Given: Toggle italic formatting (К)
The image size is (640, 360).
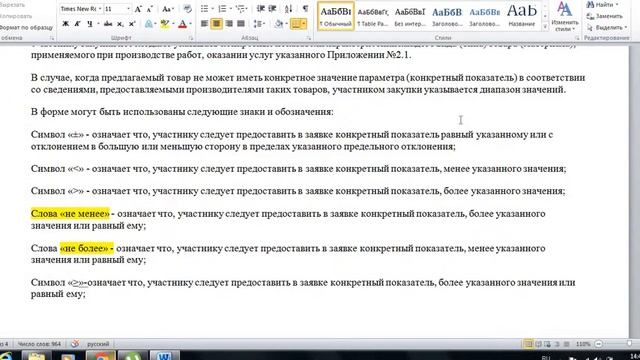Looking at the screenshot, I should 77,24.
